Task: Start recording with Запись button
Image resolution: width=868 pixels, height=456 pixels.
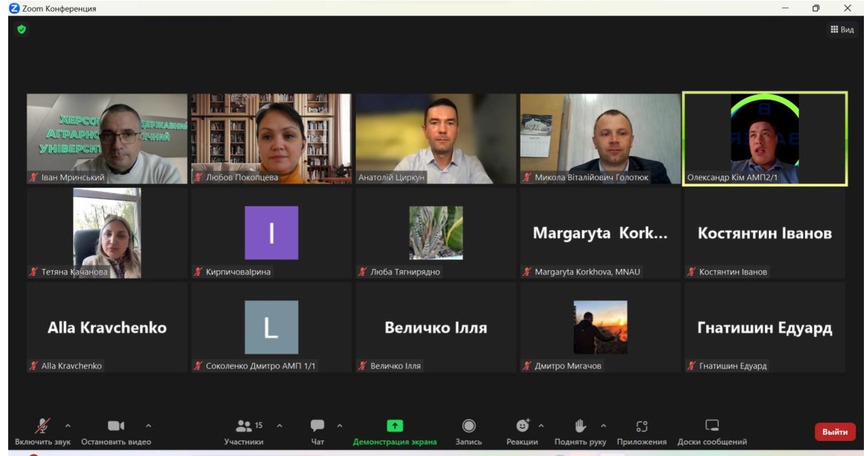Action: [469, 432]
